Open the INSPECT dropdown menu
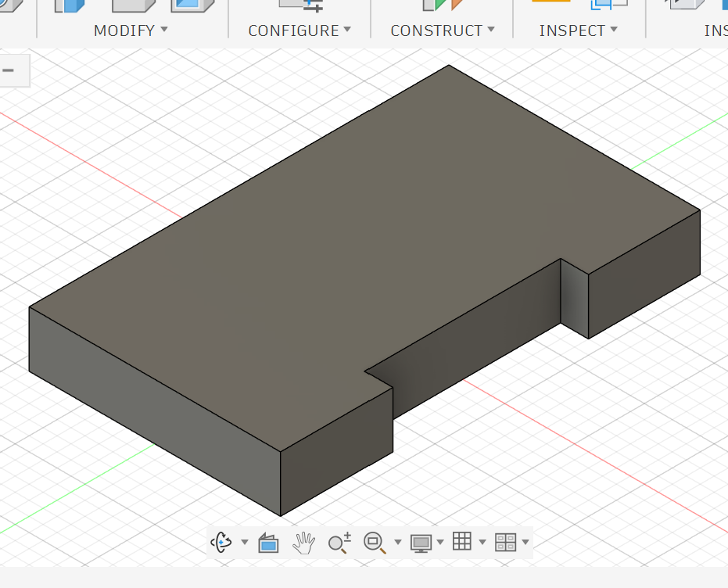 [578, 30]
